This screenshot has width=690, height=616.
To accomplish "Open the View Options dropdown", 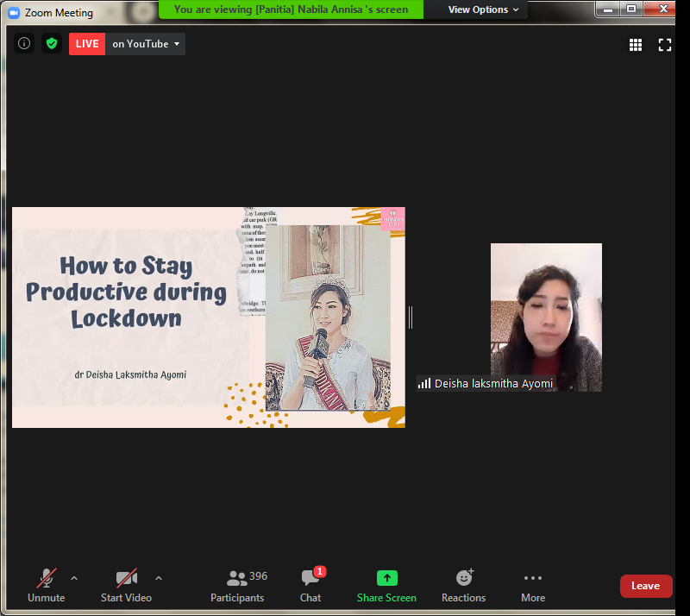I will [484, 9].
